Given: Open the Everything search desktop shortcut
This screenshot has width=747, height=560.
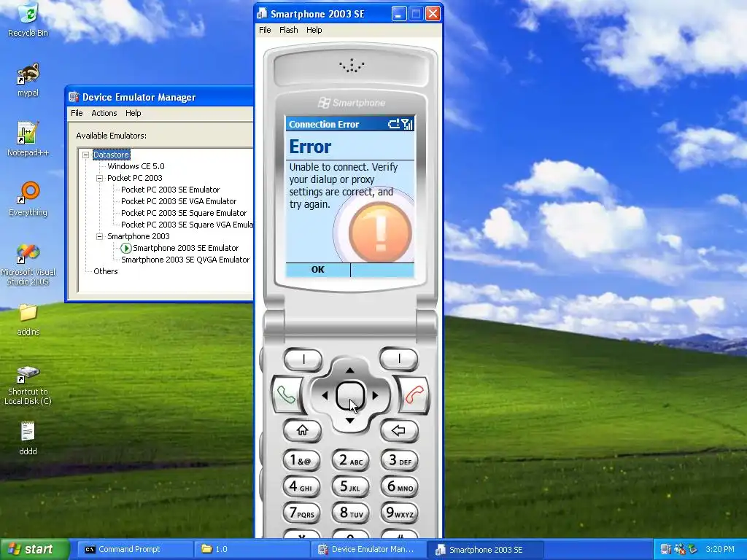Looking at the screenshot, I should (28, 198).
